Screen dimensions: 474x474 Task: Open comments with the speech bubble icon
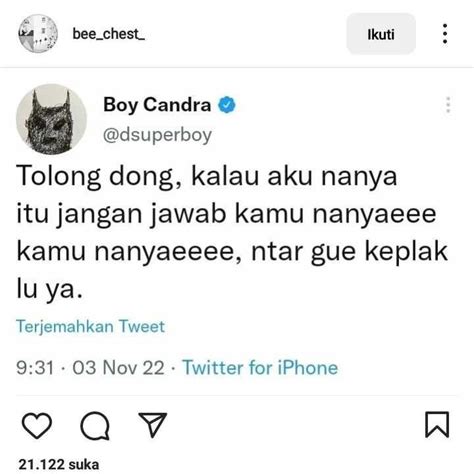tap(95, 426)
